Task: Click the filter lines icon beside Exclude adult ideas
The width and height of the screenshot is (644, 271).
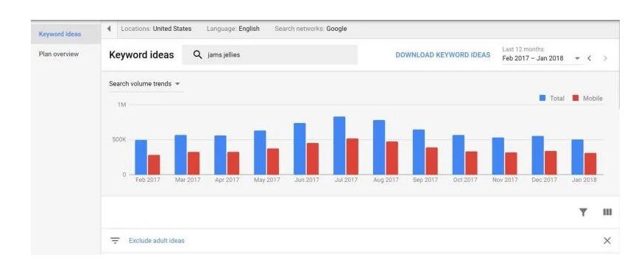Action: [115, 241]
